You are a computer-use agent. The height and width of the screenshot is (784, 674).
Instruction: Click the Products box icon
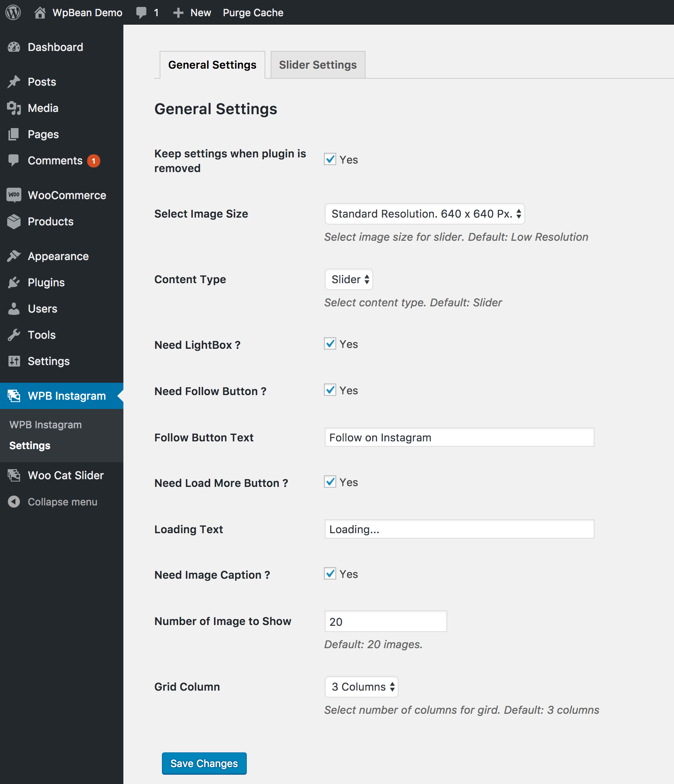click(x=14, y=221)
